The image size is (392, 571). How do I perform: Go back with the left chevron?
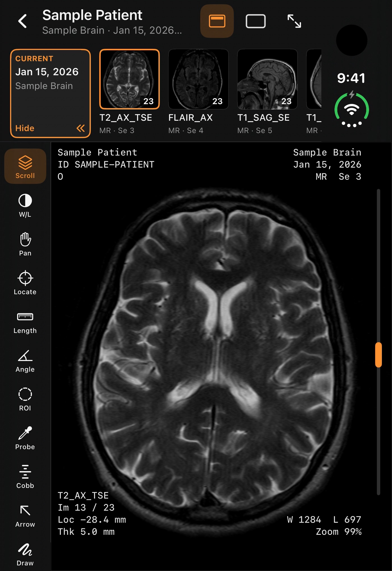click(x=22, y=21)
